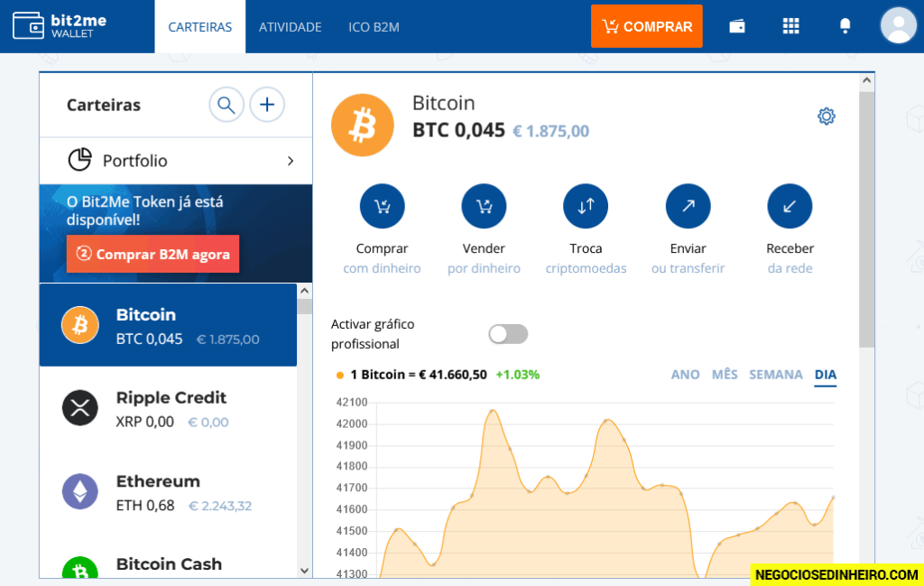924x586 pixels.
Task: Open the wallet icon in the header
Action: click(x=736, y=26)
